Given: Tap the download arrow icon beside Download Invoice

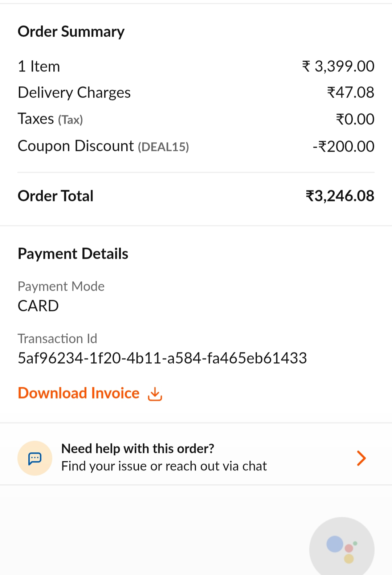Looking at the screenshot, I should 155,394.
